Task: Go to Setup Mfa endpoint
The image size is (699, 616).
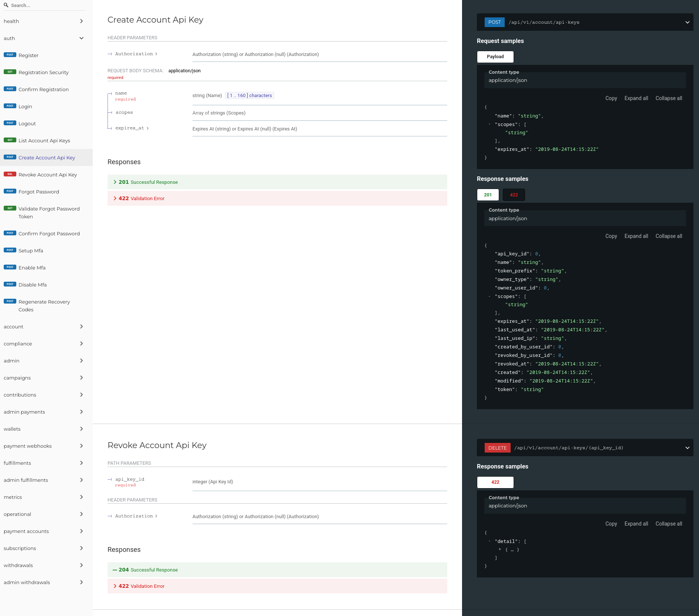Action: 46,251
